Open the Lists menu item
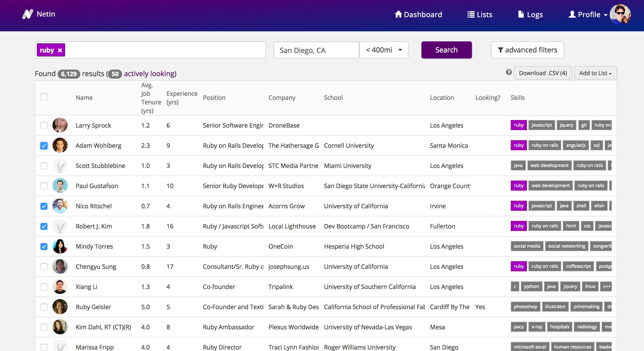This screenshot has width=644, height=351. click(x=480, y=15)
